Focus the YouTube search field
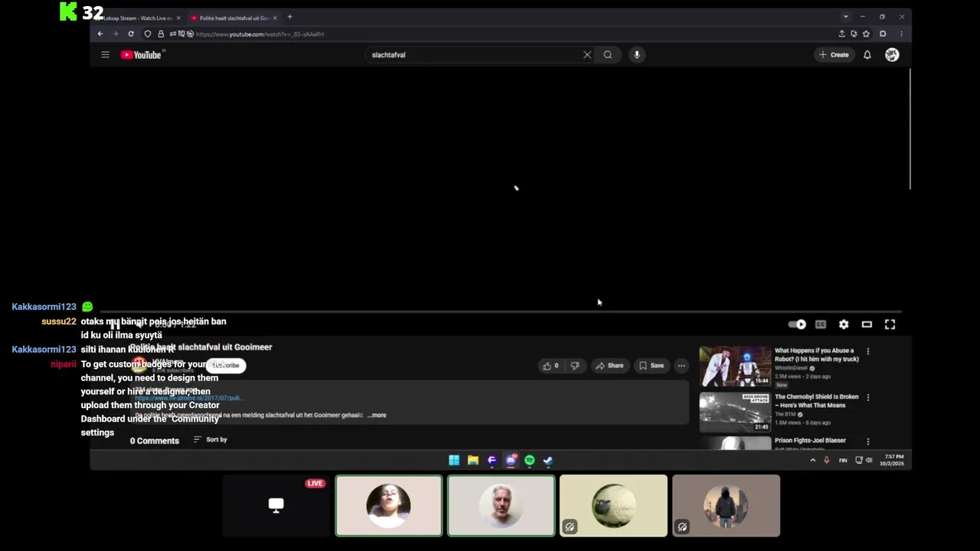Image resolution: width=980 pixels, height=551 pixels. pos(475,54)
